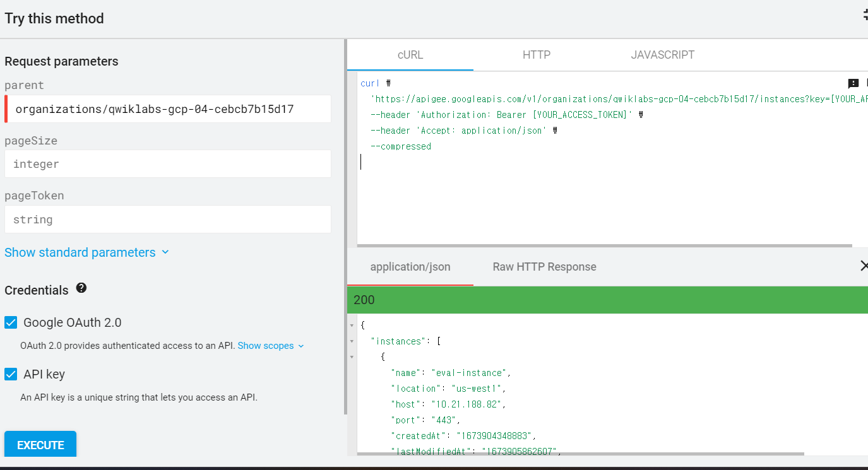
Task: Expand Show scopes link
Action: 271,346
